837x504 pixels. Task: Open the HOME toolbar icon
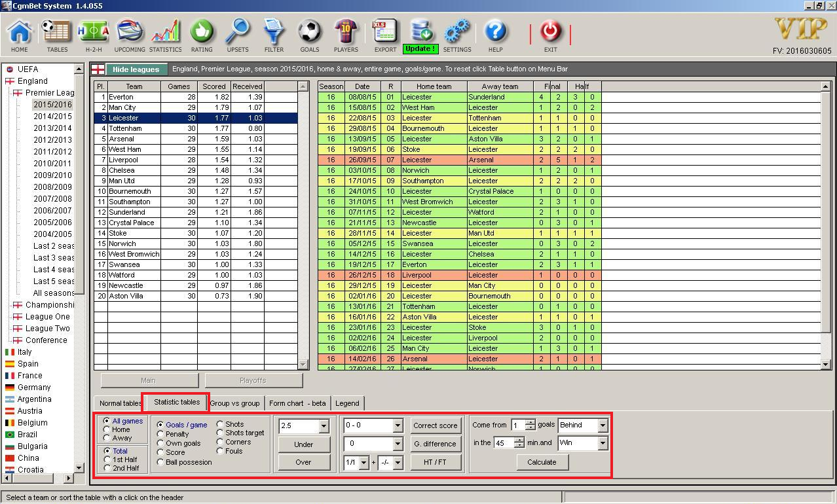coord(20,31)
